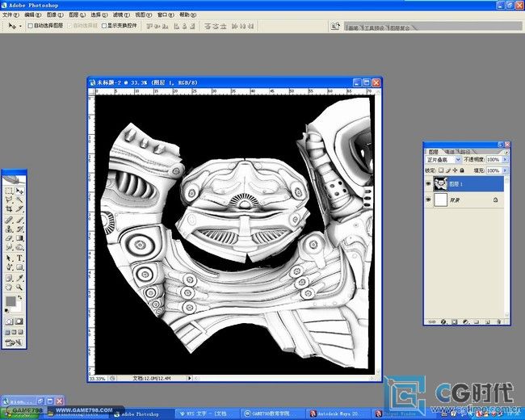Select the Eyedropper tool
The height and width of the screenshot is (420, 525).
(19, 278)
